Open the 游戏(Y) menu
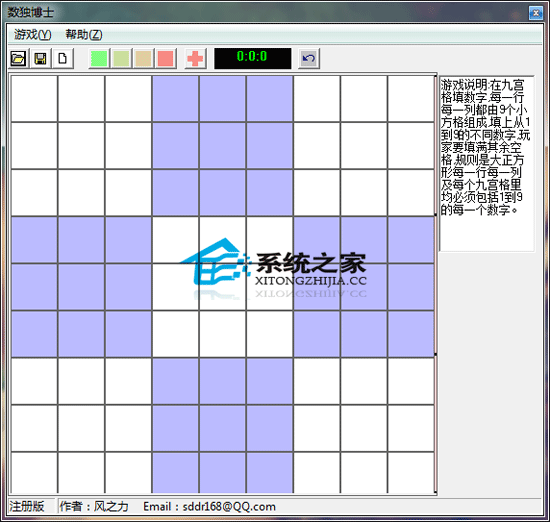550x522 pixels. (33, 34)
